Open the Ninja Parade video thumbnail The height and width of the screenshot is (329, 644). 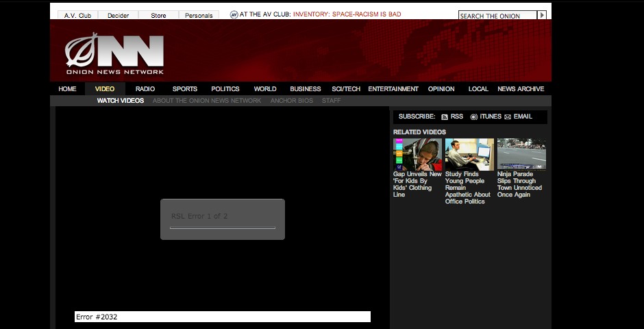521,154
